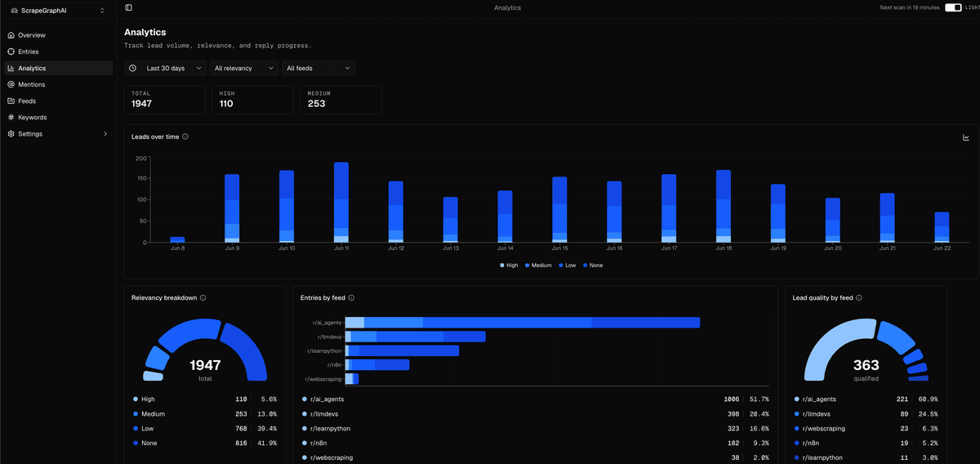
Task: Click the r/learnpython bar in Entries by feed
Action: (402, 350)
